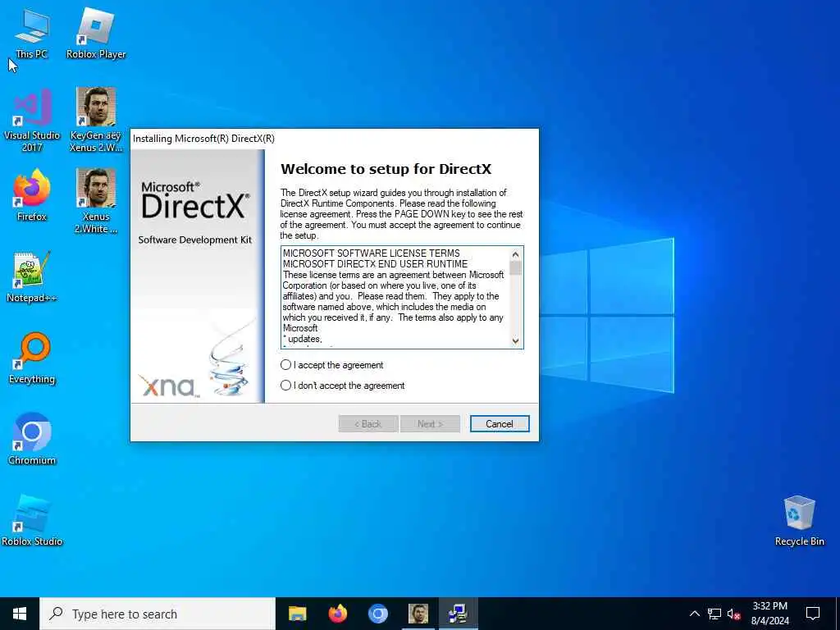Open the Action Center notifications icon
This screenshot has width=840, height=630.
pos(813,614)
